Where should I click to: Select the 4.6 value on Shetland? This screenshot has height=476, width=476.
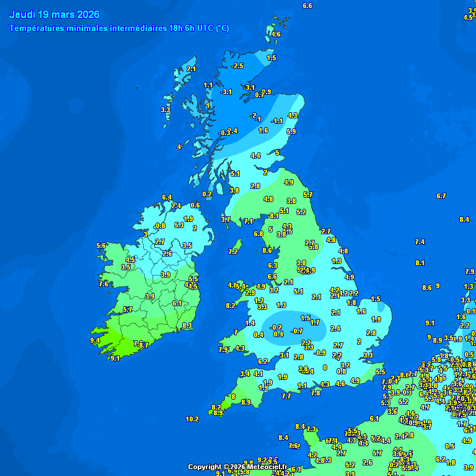tap(276, 34)
